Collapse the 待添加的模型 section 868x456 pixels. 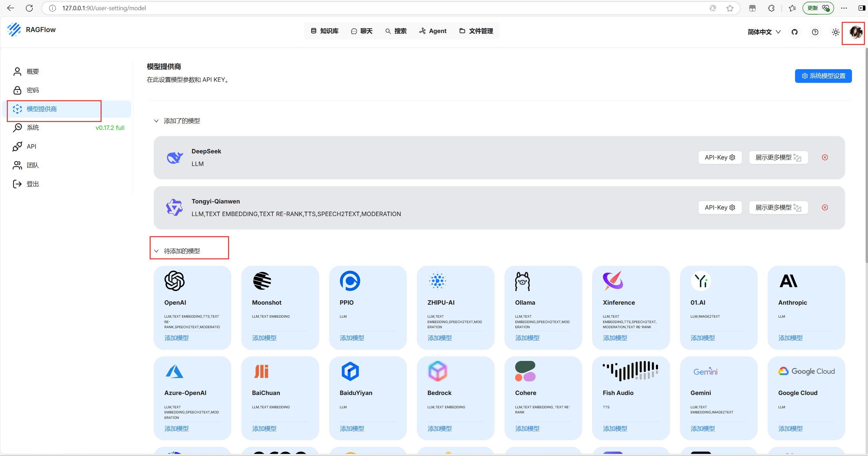pyautogui.click(x=156, y=251)
